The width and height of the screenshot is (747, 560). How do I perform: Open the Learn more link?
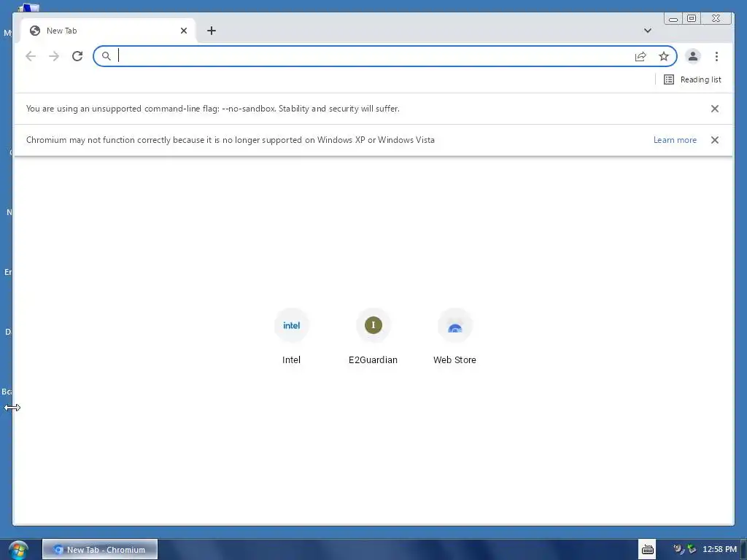[x=675, y=140]
